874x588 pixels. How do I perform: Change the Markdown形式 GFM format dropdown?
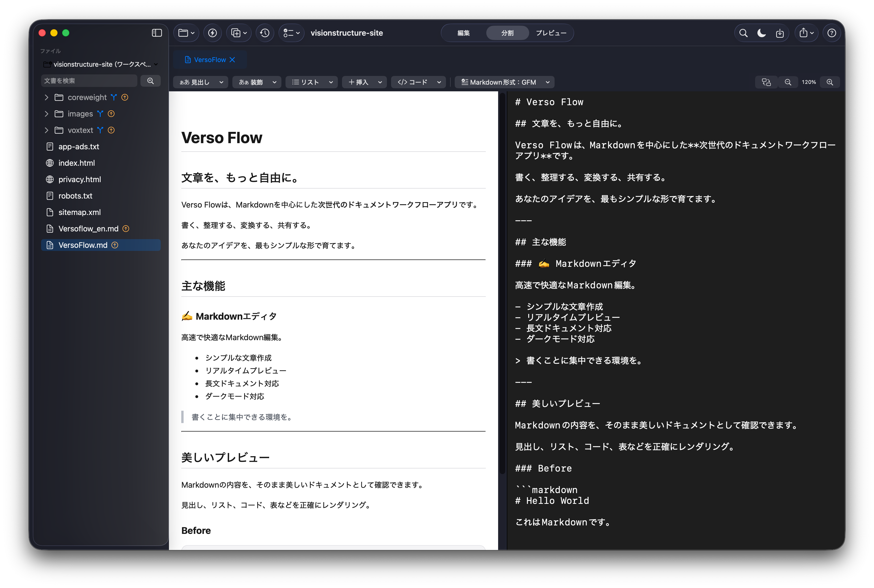click(x=505, y=82)
